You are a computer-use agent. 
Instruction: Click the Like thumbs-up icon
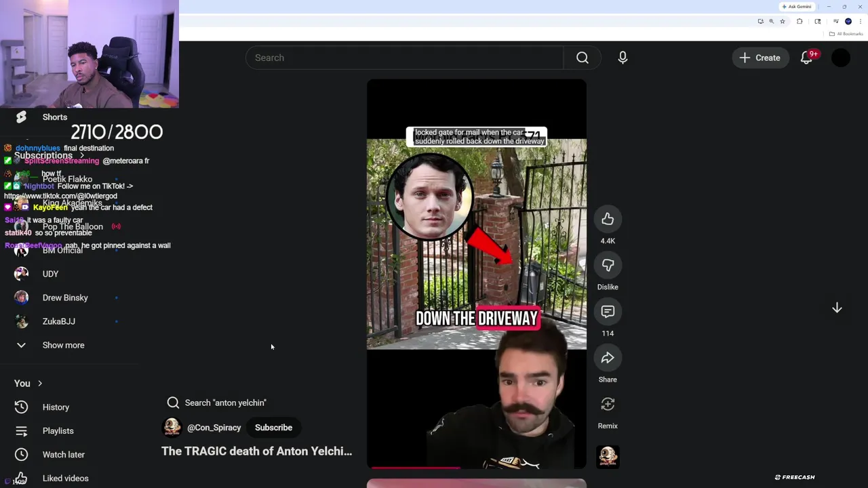(608, 219)
